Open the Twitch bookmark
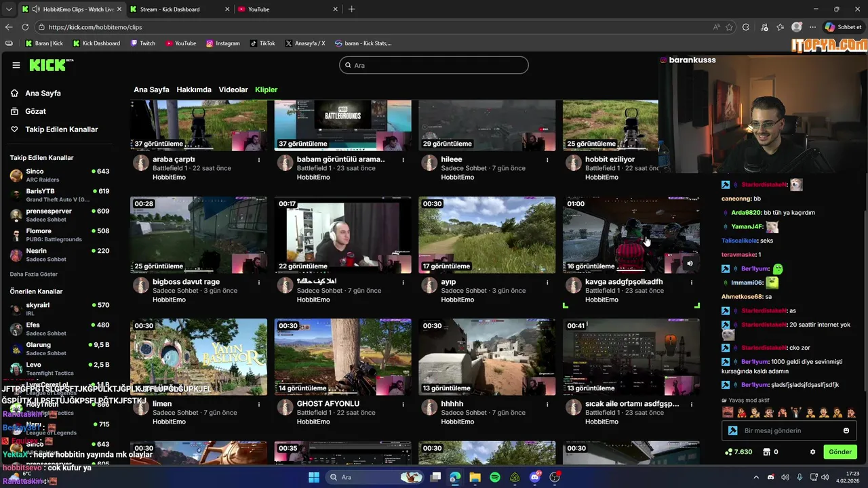The image size is (868, 488). pos(142,43)
